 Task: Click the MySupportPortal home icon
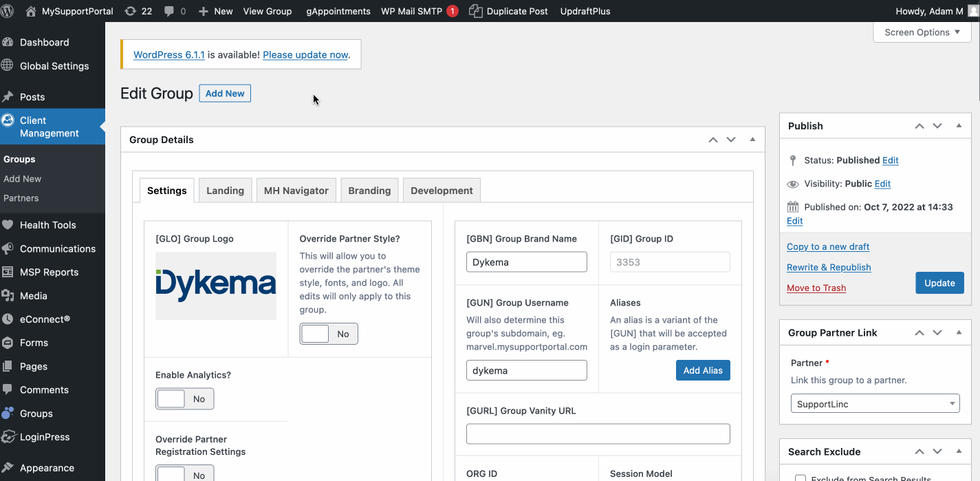pos(31,11)
